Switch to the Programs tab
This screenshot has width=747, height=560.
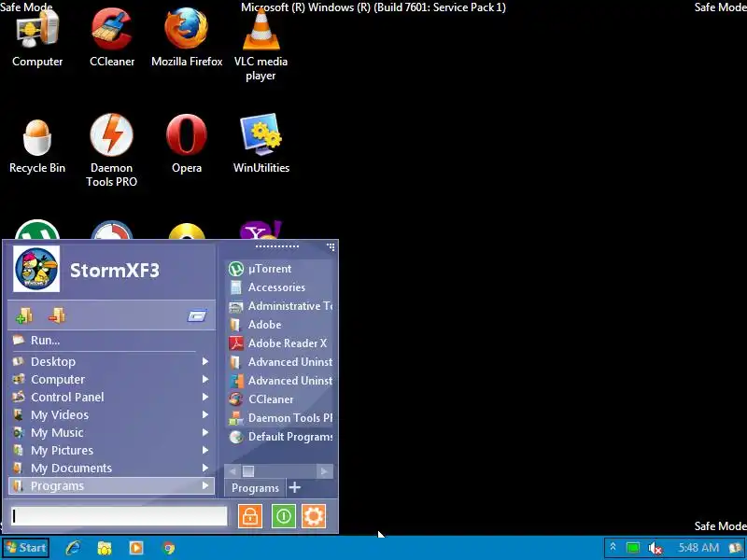coord(255,488)
